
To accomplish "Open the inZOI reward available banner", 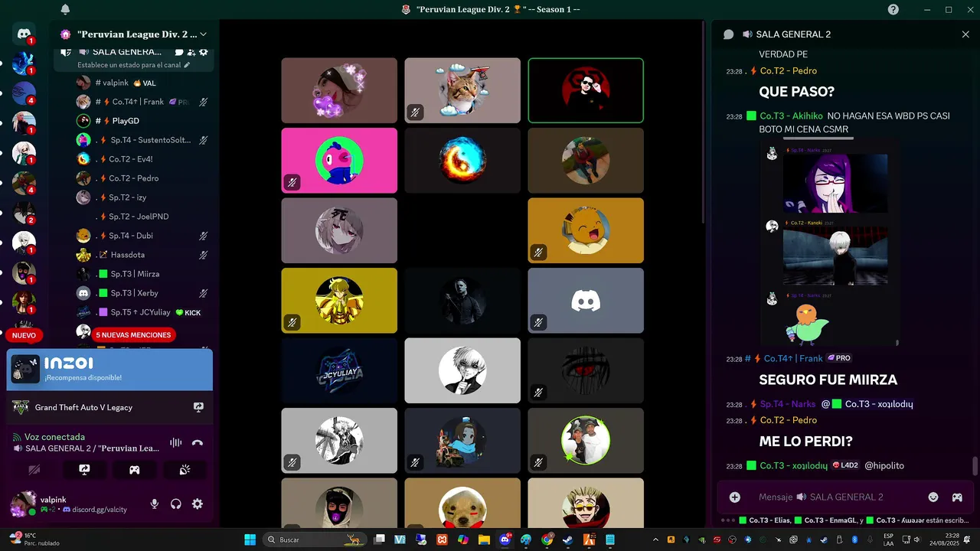I will [x=109, y=370].
